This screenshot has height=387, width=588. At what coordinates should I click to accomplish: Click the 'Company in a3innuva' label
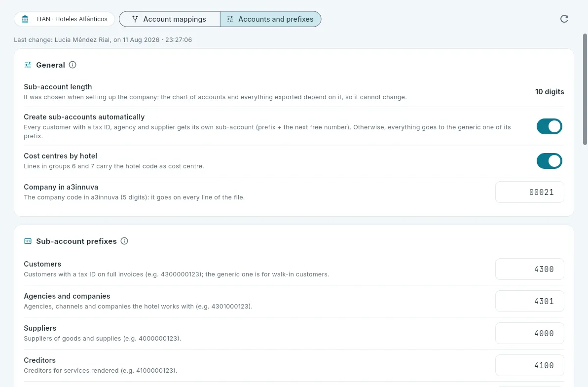61,187
